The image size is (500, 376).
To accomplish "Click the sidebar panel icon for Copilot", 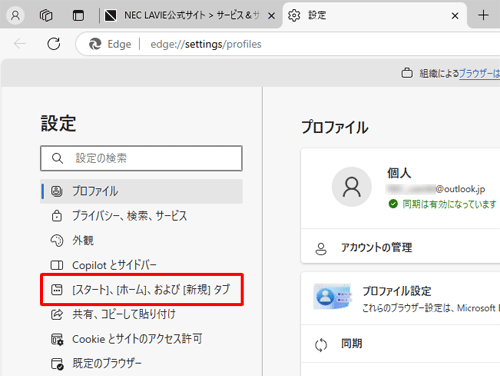I will pos(57,265).
